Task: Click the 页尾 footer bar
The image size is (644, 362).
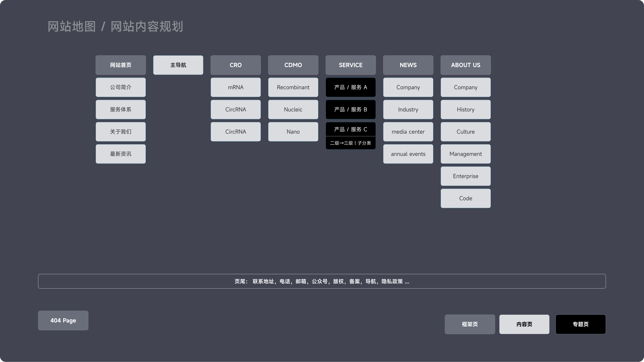Action: [322, 281]
